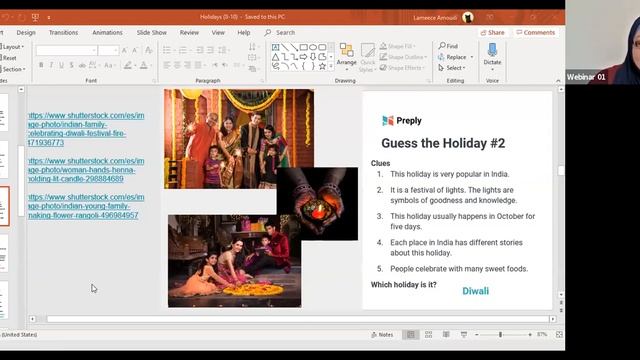Click the Numbering list icon
The height and width of the screenshot is (360, 640).
183,50
